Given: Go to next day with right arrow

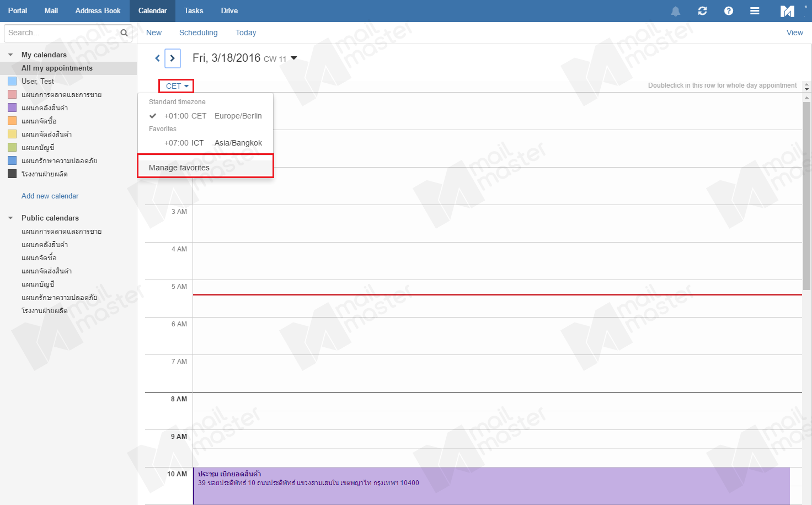Looking at the screenshot, I should point(173,58).
